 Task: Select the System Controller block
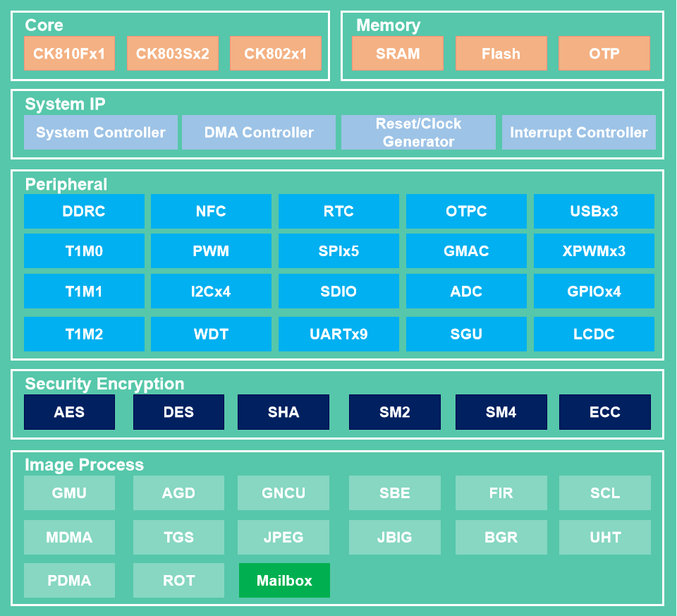[101, 133]
